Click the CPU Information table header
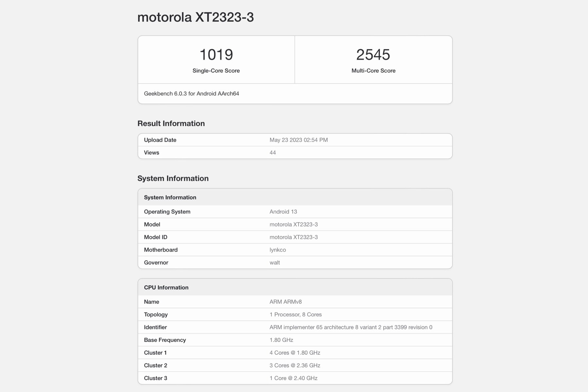Image resolution: width=588 pixels, height=392 pixels. click(x=166, y=287)
